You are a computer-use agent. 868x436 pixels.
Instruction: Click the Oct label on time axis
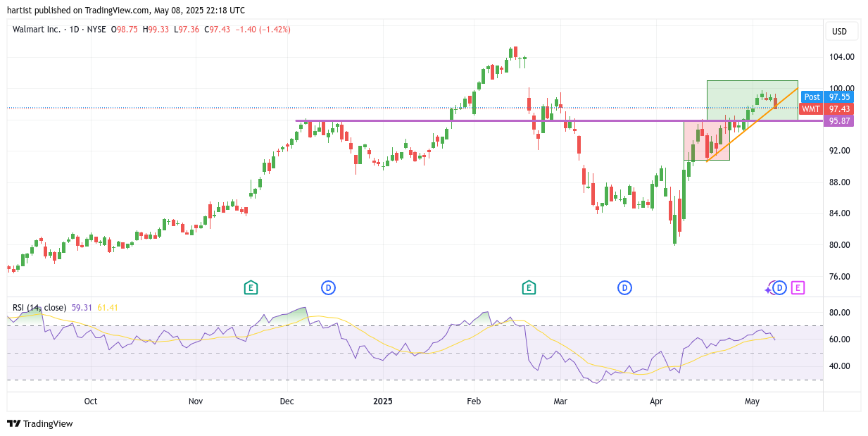[91, 401]
